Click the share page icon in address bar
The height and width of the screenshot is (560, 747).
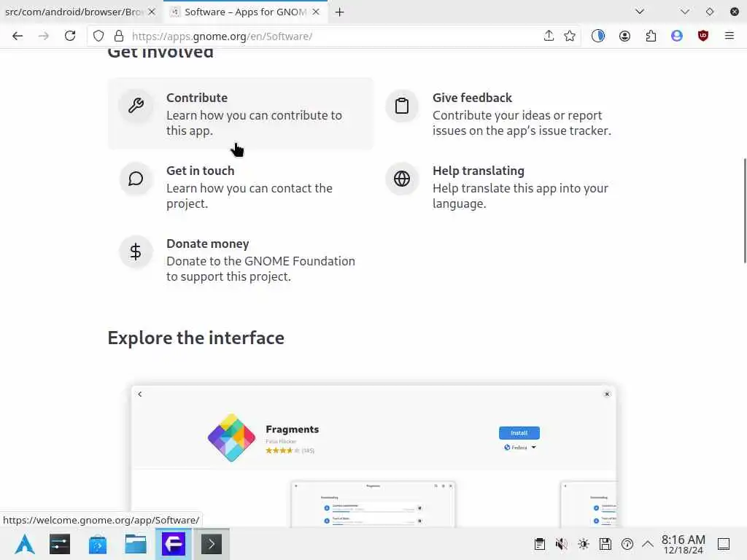click(549, 36)
